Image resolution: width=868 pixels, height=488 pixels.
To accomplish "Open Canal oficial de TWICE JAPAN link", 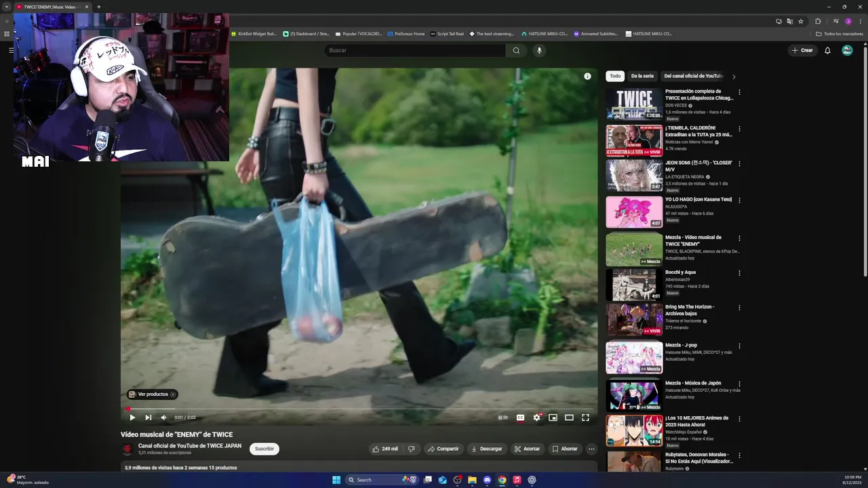I will pyautogui.click(x=190, y=446).
